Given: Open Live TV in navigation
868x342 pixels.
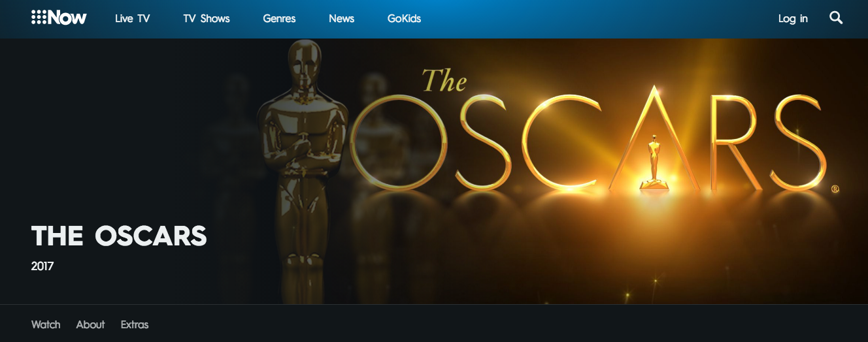Looking at the screenshot, I should [x=132, y=18].
